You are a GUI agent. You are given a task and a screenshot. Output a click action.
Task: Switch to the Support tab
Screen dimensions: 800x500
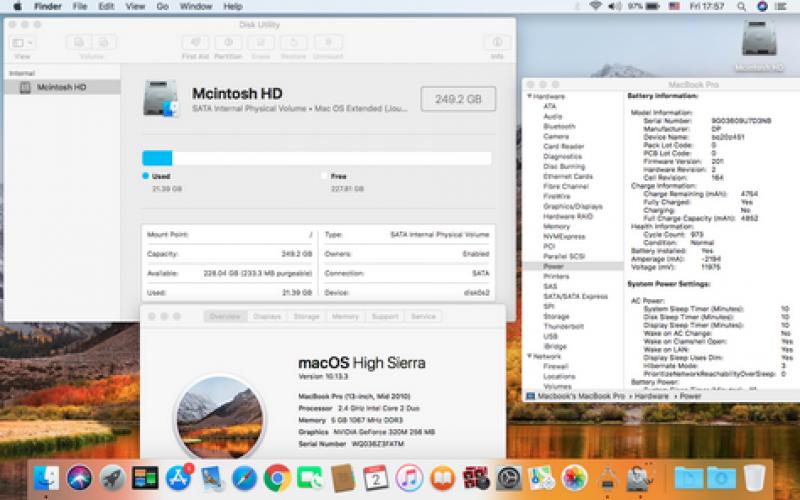pyautogui.click(x=385, y=316)
